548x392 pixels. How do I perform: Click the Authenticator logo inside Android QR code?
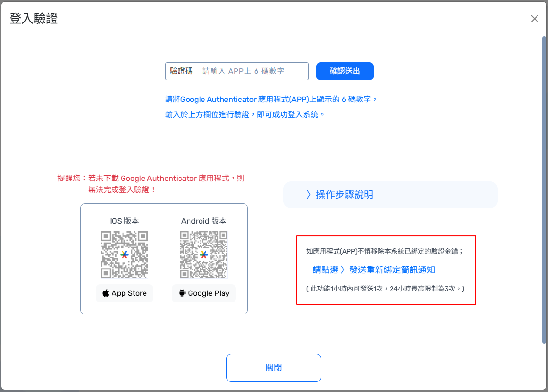coord(204,255)
